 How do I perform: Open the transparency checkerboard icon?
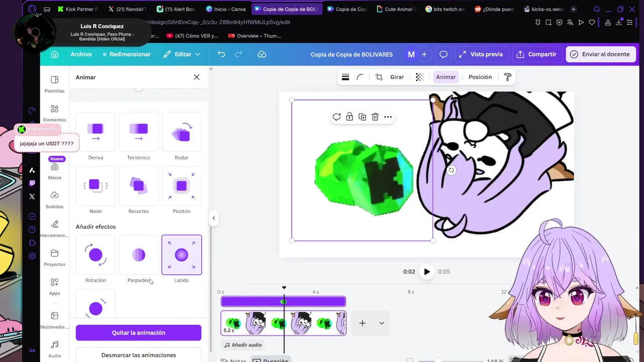(420, 77)
